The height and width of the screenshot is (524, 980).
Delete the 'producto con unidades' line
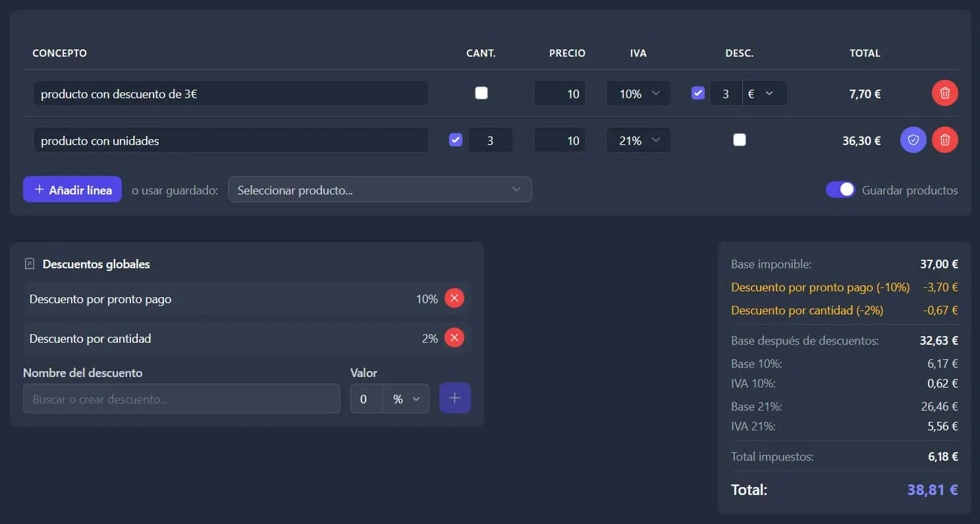pos(944,140)
